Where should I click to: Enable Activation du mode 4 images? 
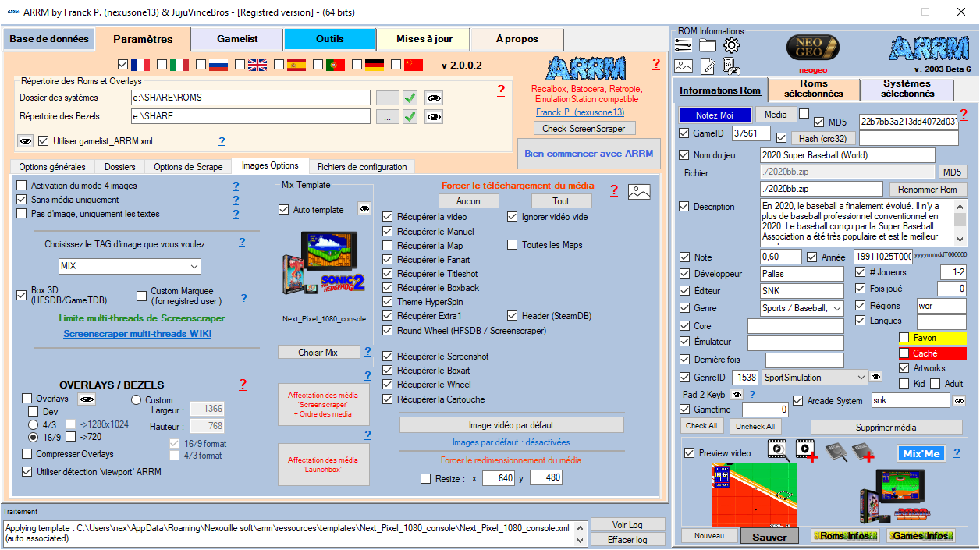point(22,186)
